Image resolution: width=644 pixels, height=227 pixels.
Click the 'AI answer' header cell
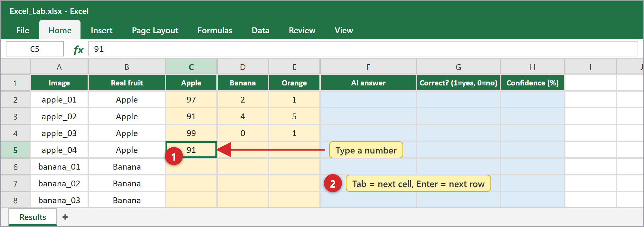tap(368, 83)
